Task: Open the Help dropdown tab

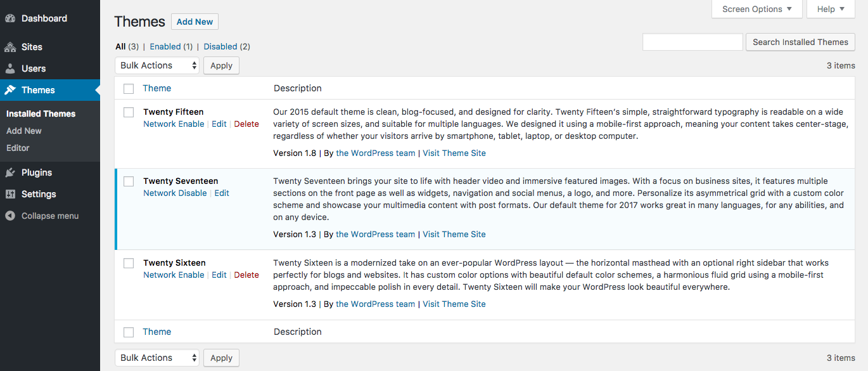Action: tap(830, 9)
